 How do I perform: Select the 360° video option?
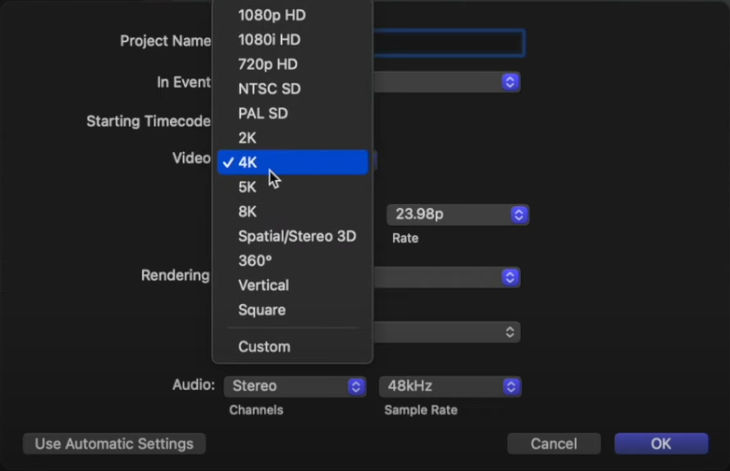click(255, 261)
